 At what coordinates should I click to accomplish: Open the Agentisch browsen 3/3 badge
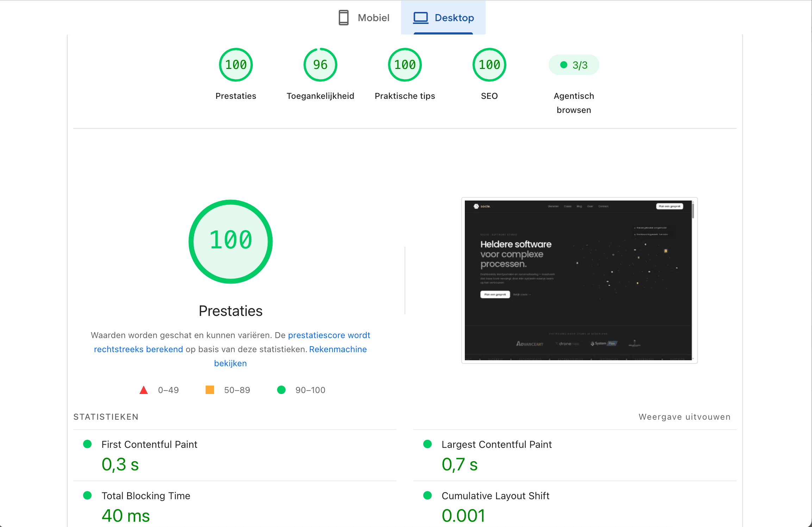(x=574, y=65)
